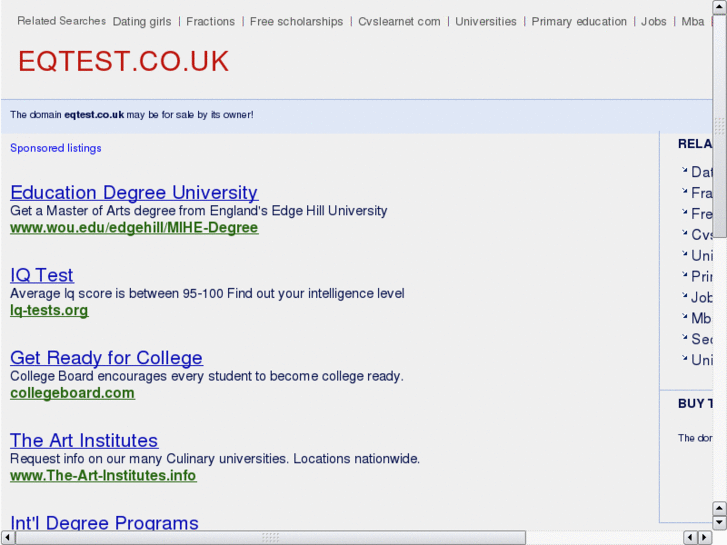Click the horizontal scrollbar right arrow
Screen dimensions: 727x545
(705, 537)
